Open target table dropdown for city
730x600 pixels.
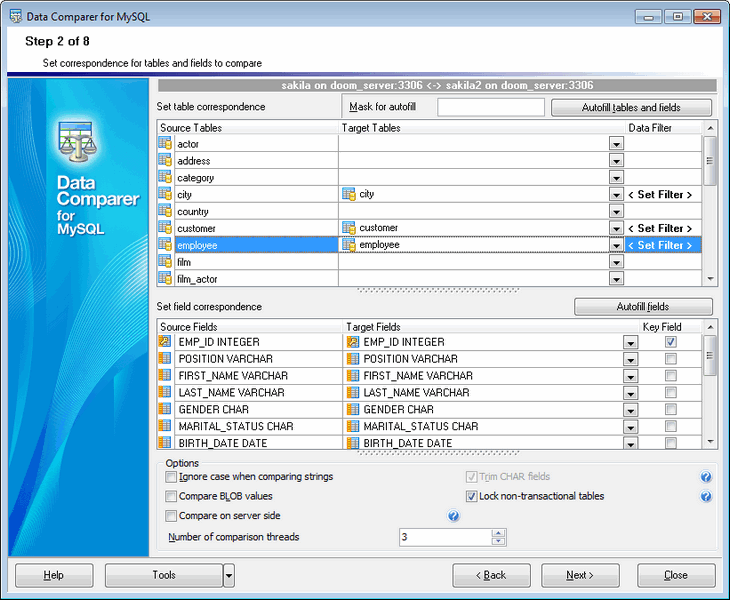pos(616,195)
